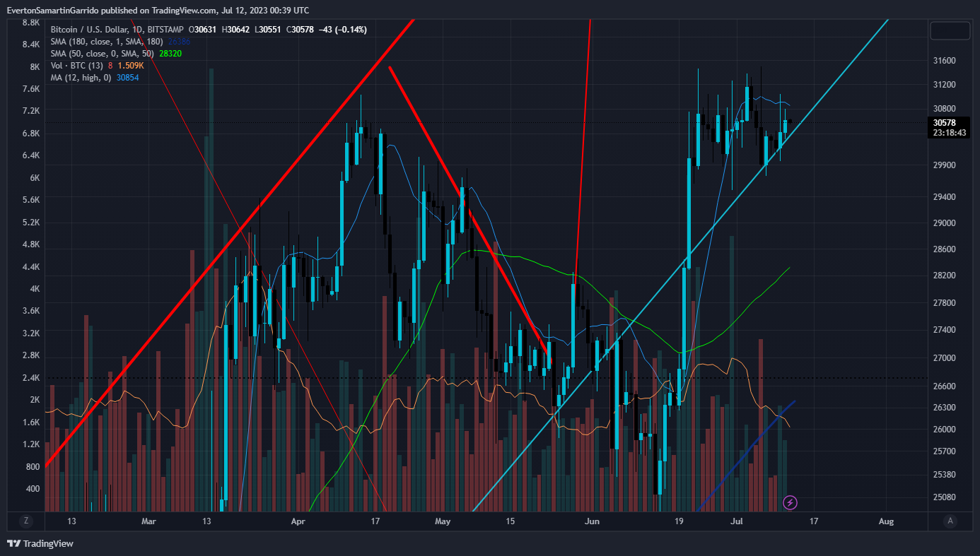Click the countdown timer 23:18:43
The image size is (980, 556).
pyautogui.click(x=950, y=132)
